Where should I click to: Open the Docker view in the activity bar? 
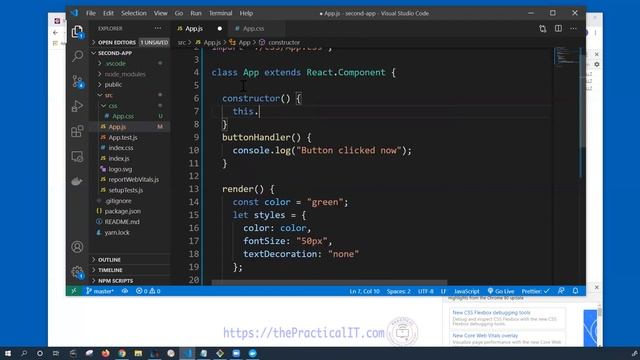click(x=77, y=181)
